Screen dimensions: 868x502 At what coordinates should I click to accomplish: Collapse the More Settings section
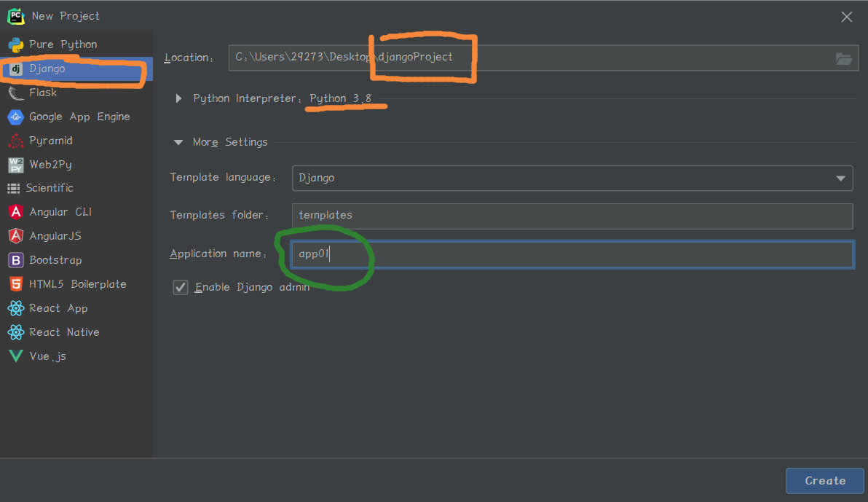pyautogui.click(x=178, y=142)
